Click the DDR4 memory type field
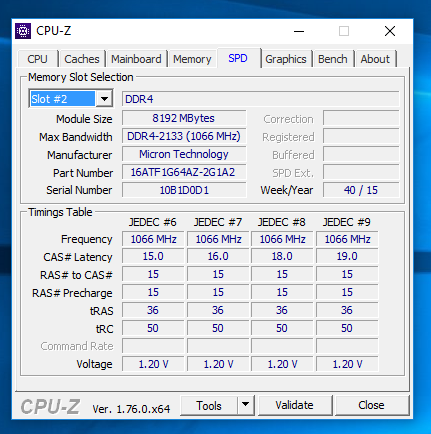431x434 pixels. tap(260, 99)
